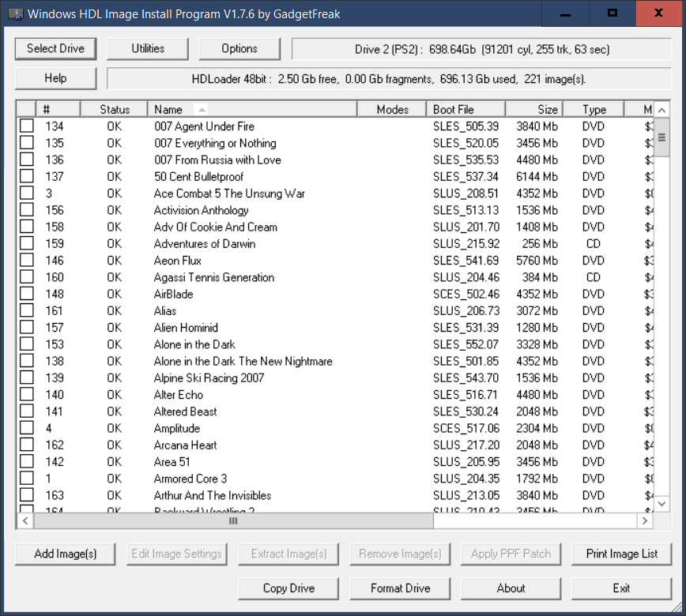Click the horizontal scrollbar left arrow
Viewport: 686px width, 616px height.
[x=25, y=520]
